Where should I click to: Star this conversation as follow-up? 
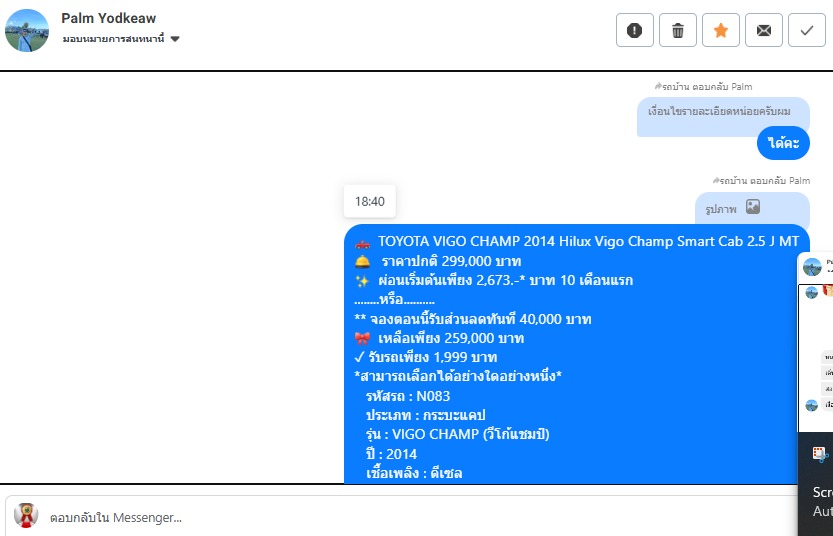(721, 30)
